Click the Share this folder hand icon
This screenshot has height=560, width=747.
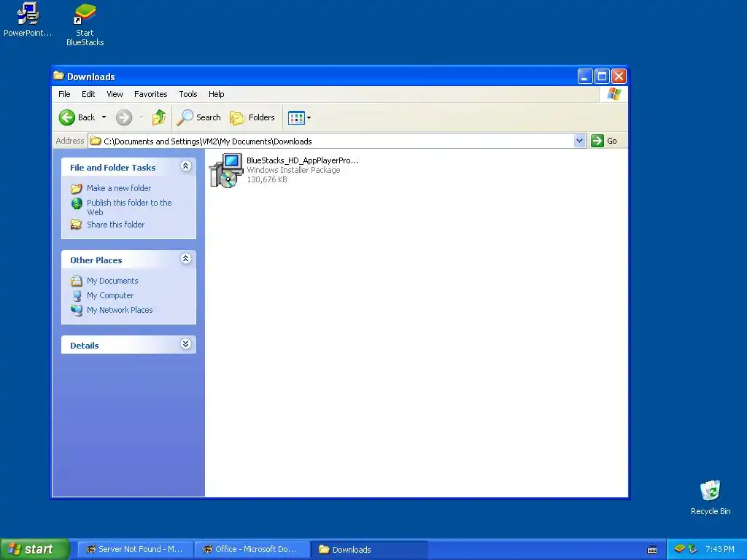(x=76, y=225)
